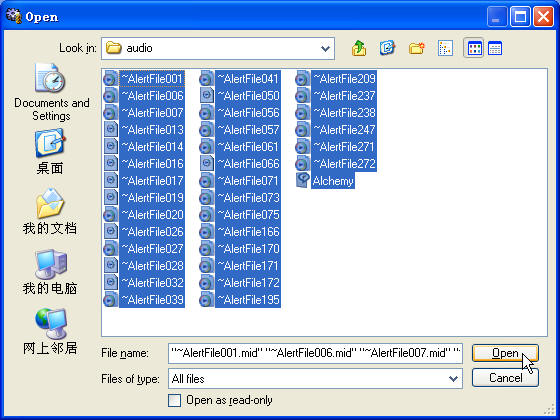Screen dimensions: 560x420
Task: Go up one folder level icon
Action: pyautogui.click(x=359, y=48)
